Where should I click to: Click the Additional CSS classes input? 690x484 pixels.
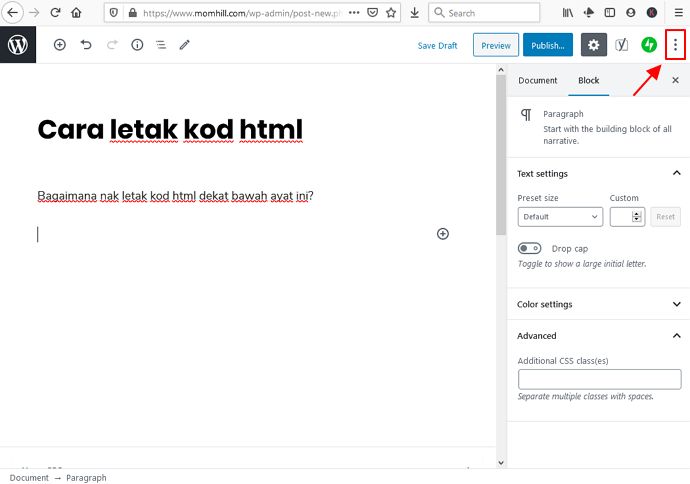pyautogui.click(x=599, y=379)
